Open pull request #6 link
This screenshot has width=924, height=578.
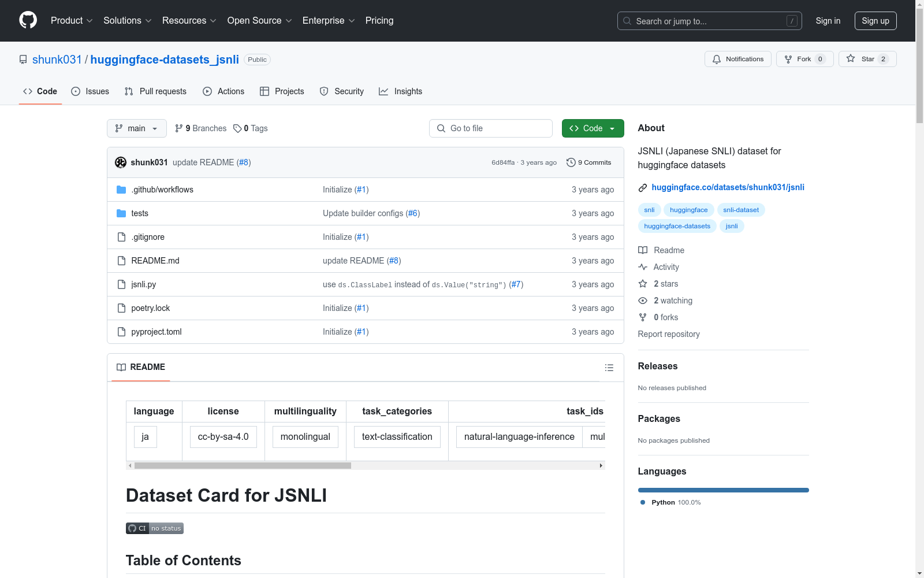(413, 213)
